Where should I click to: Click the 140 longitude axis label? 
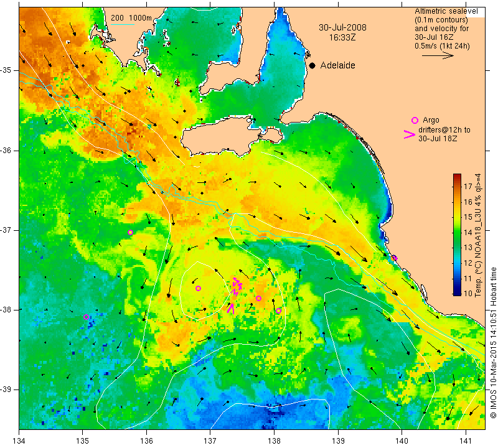pyautogui.click(x=402, y=441)
